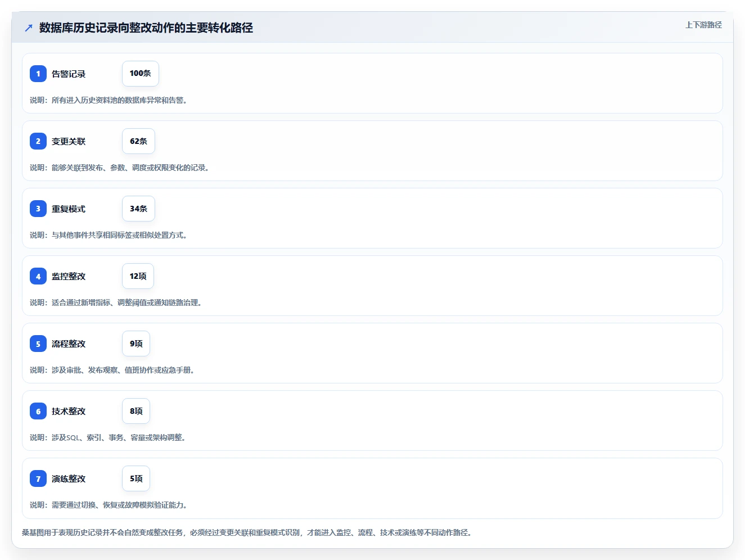This screenshot has height=560, width=745.
Task: Click the 技术整改 step label
Action: pos(69,411)
